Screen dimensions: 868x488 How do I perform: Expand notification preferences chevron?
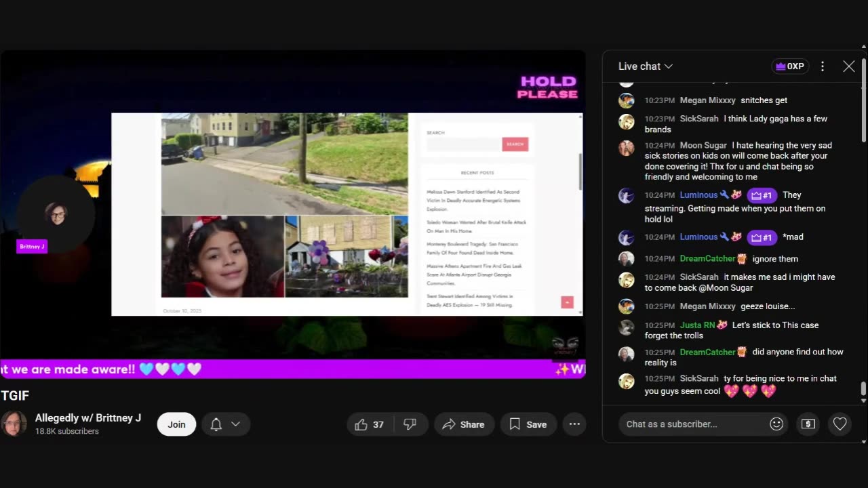[x=236, y=424]
